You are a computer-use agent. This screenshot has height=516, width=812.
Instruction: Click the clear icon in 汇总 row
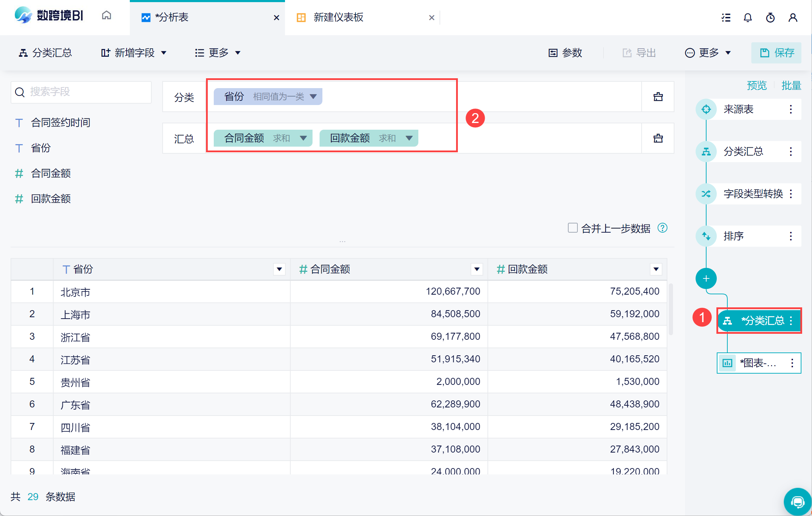pos(658,138)
